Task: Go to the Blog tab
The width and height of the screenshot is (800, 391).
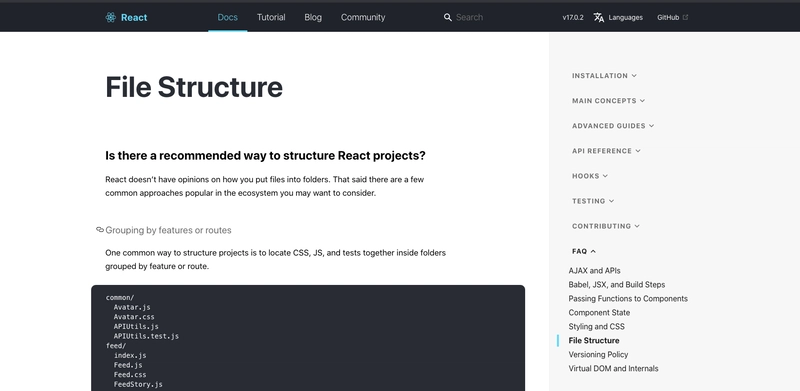Action: click(x=313, y=17)
